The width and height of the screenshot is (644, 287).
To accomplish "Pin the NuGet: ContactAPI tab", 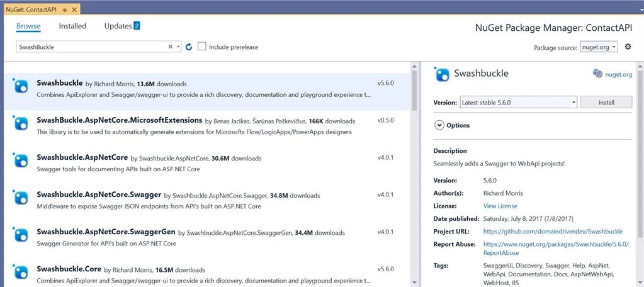I will 65,9.
